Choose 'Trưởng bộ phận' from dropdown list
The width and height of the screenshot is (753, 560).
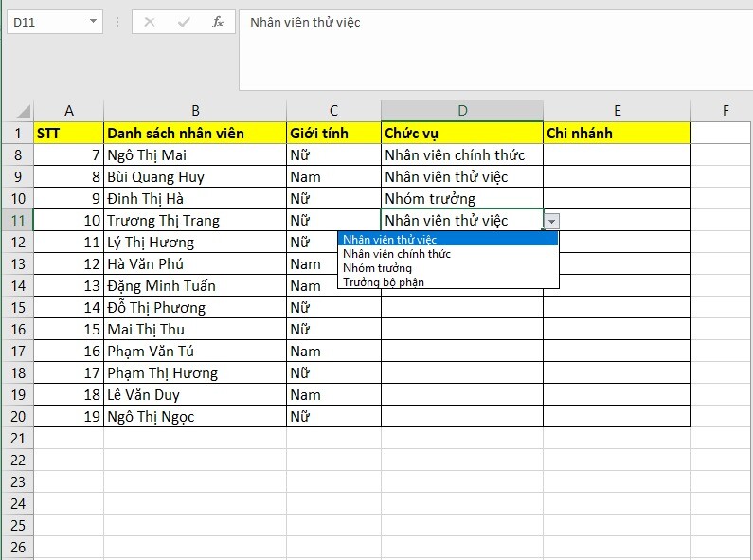pos(448,282)
